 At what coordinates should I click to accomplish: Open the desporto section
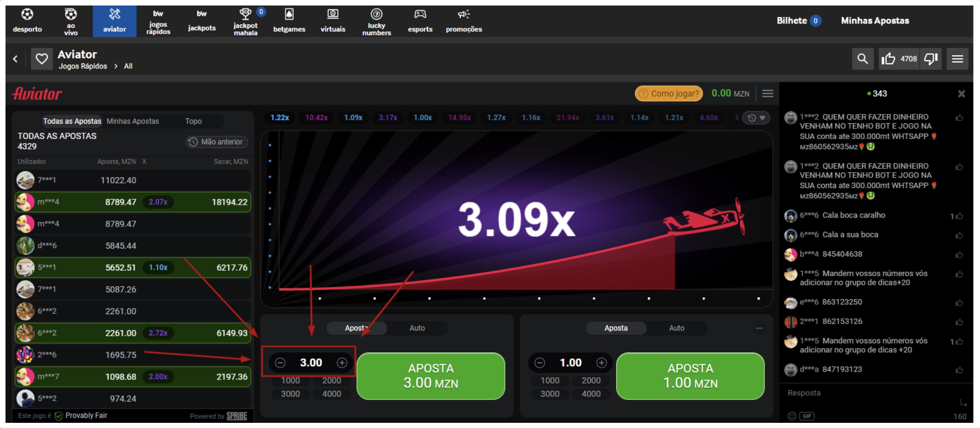coord(27,21)
